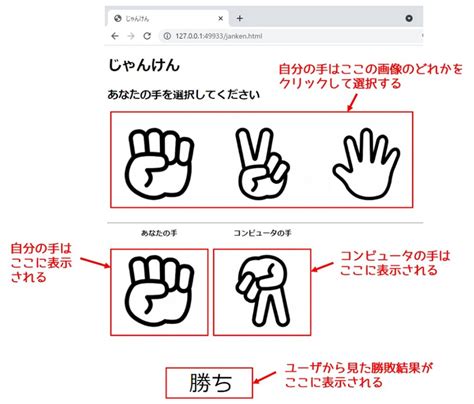Choose the rock (fist) hand image
This screenshot has width=474, height=404.
pyautogui.click(x=160, y=164)
